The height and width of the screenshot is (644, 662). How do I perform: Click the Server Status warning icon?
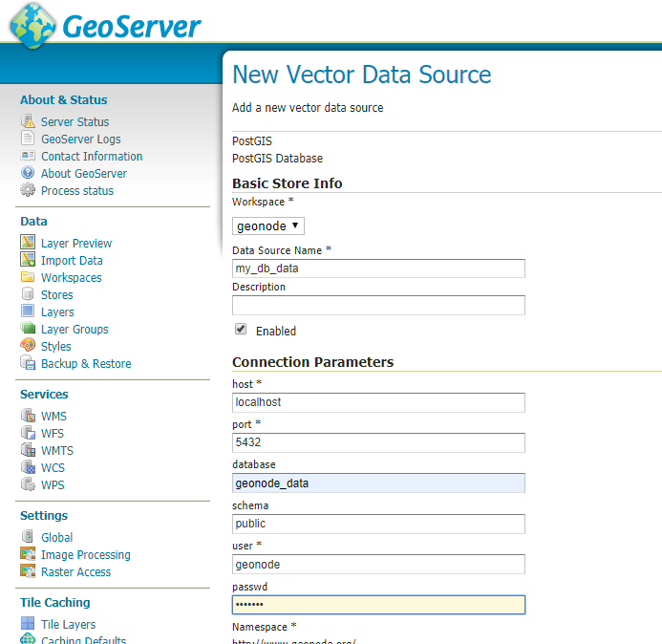click(28, 121)
